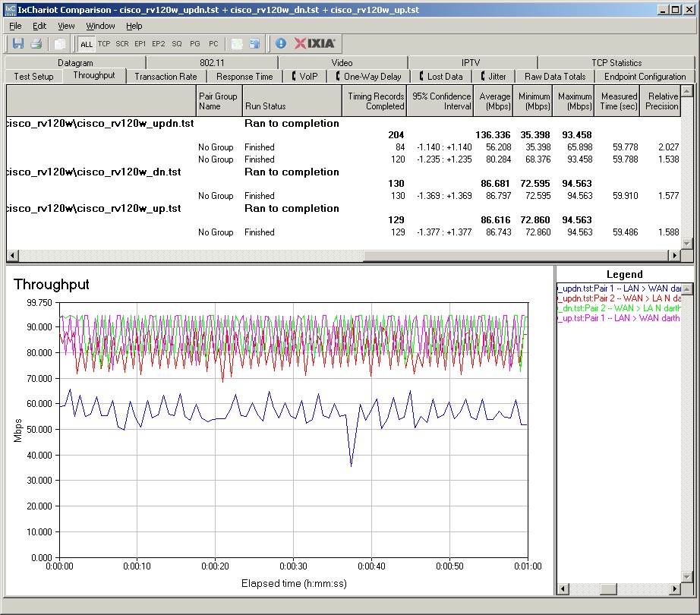Switch to the Transaction Rate tab
The width and height of the screenshot is (700, 615).
[166, 77]
